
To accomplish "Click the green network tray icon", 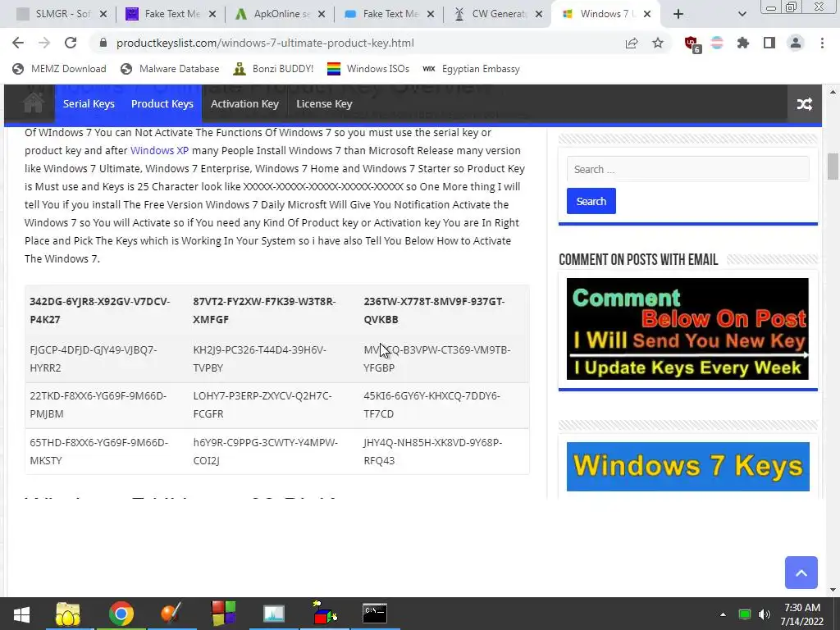I will tap(744, 614).
